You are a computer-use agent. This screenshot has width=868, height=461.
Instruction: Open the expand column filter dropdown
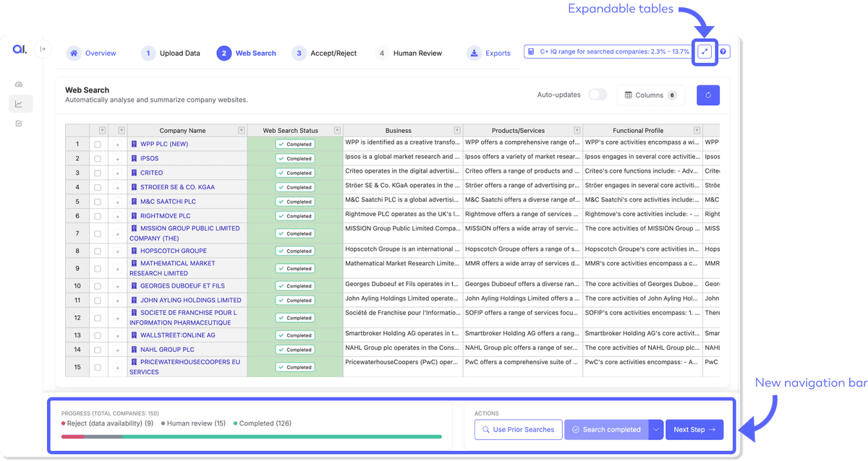click(121, 131)
